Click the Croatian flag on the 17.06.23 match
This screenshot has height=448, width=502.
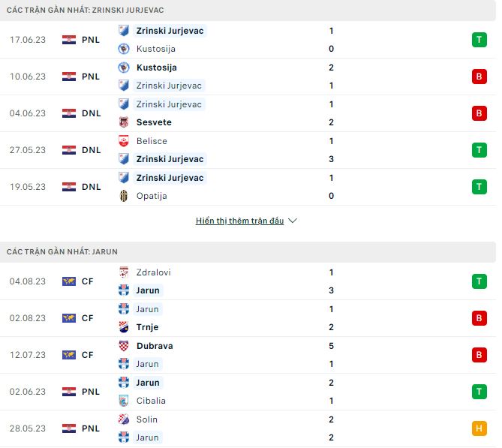tap(69, 40)
